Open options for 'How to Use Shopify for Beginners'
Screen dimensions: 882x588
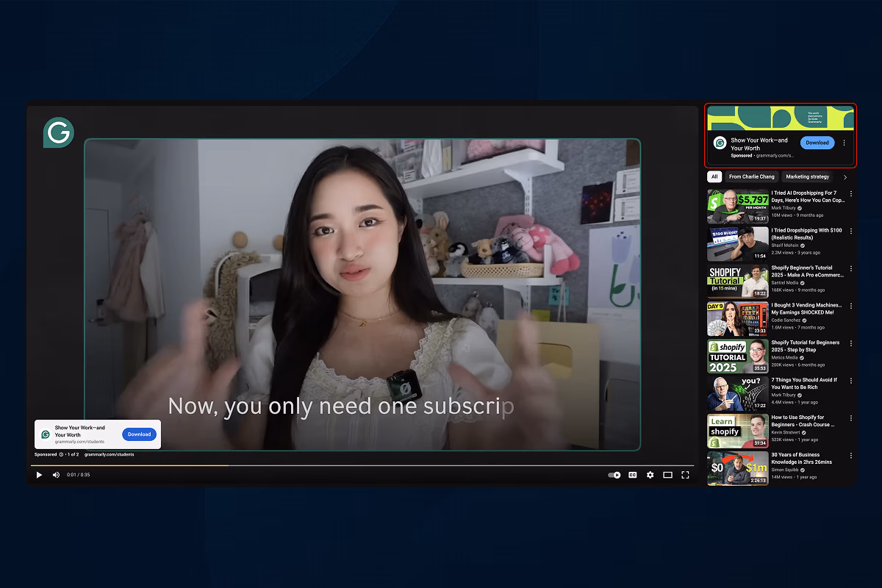851,418
